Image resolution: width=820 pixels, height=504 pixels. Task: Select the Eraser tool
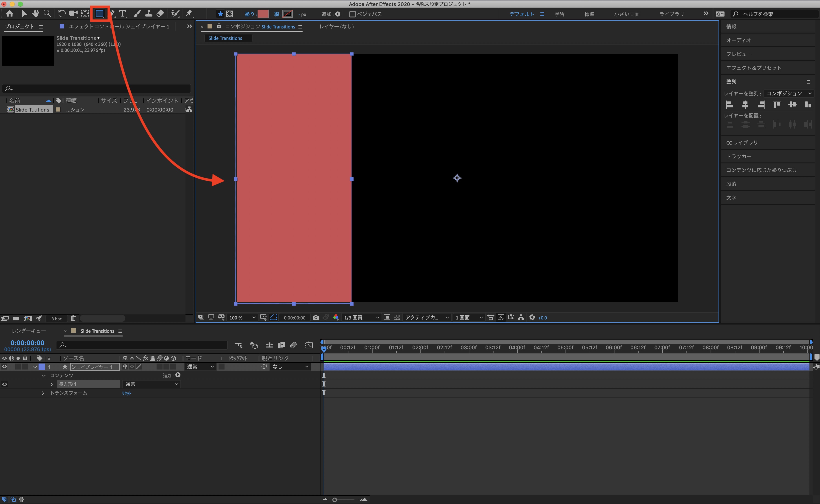(160, 14)
